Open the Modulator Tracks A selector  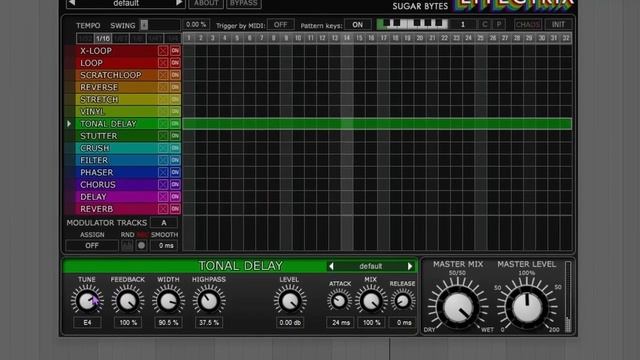[x=164, y=223]
